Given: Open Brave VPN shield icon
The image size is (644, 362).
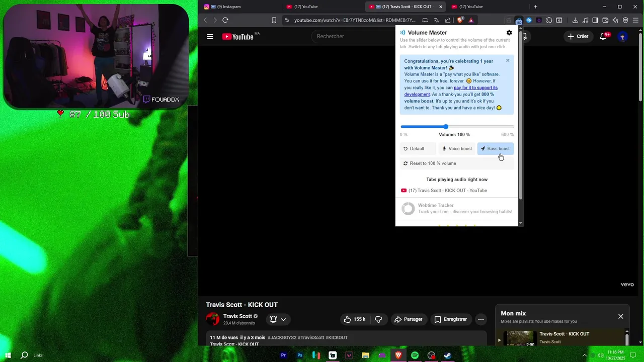Looking at the screenshot, I should 625,21.
